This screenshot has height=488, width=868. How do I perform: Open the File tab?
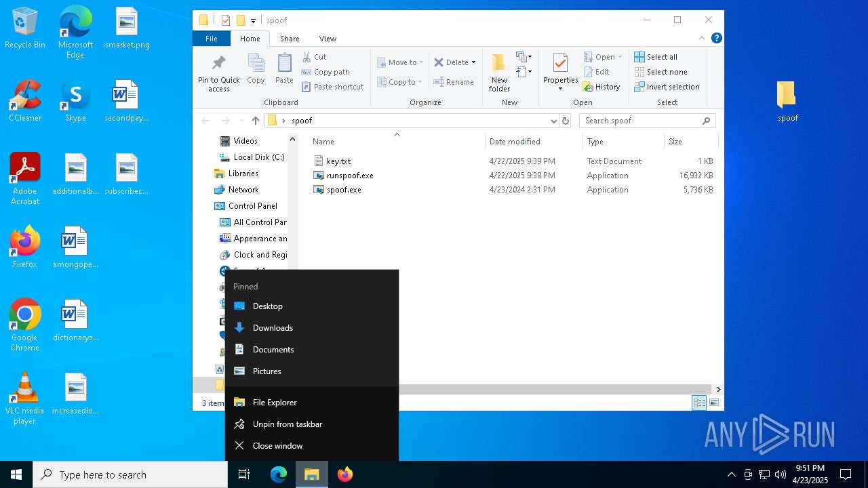tap(212, 39)
